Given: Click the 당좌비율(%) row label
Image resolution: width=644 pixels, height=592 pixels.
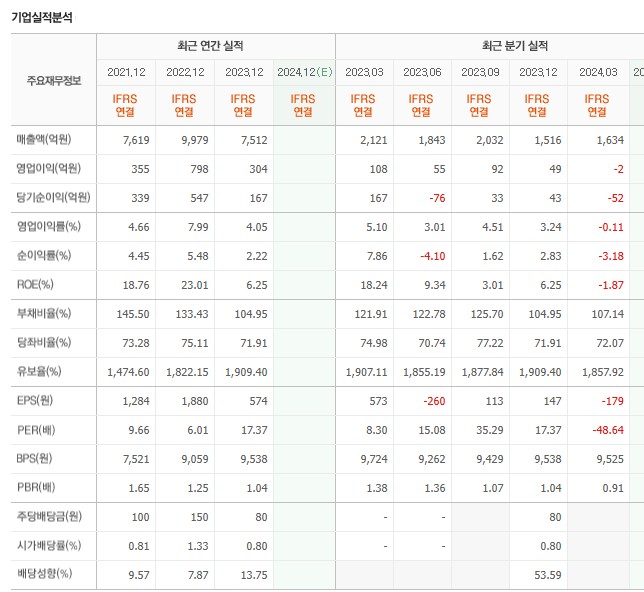Looking at the screenshot, I should (x=44, y=342).
